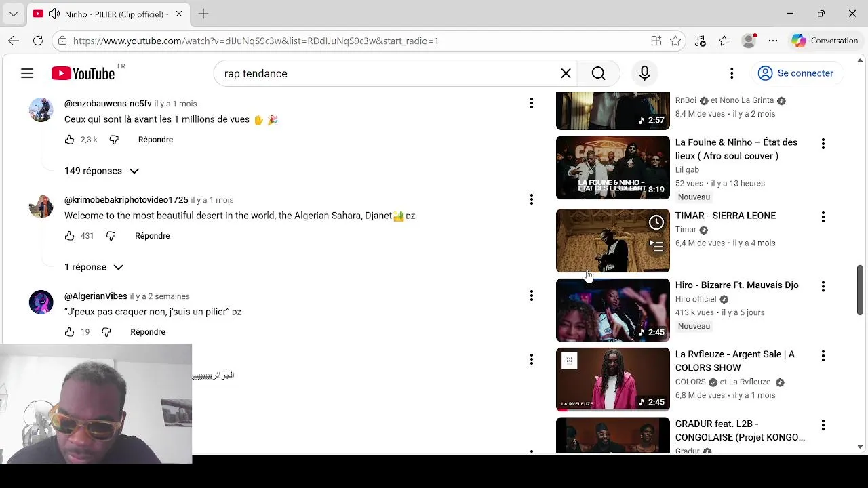Open more options for La Rvfleuze video
The width and height of the screenshot is (868, 488).
823,356
